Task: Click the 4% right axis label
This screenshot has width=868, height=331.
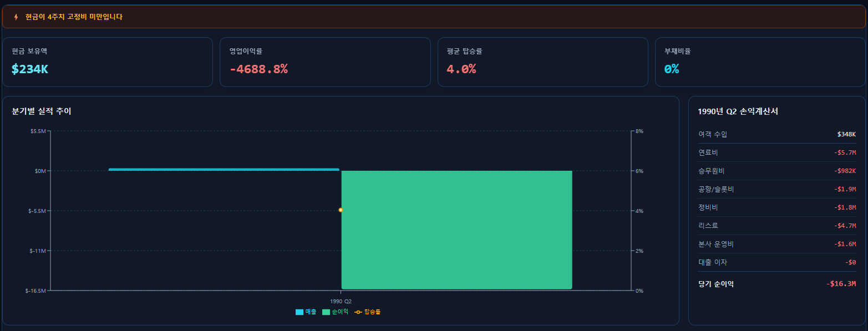Action: coord(639,211)
